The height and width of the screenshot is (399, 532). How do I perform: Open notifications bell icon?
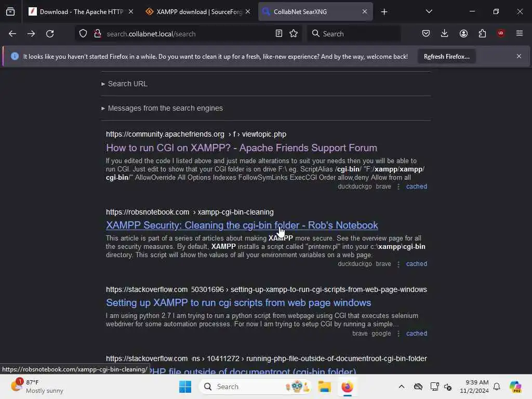pos(497,387)
